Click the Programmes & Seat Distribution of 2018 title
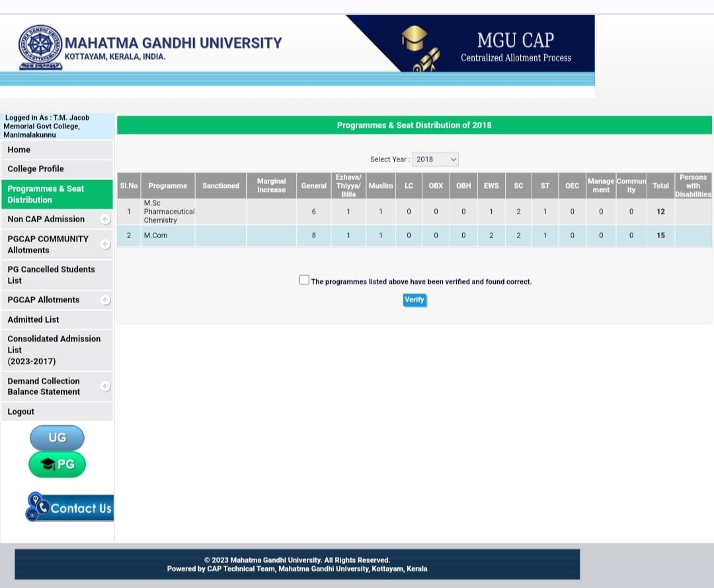 [415, 125]
